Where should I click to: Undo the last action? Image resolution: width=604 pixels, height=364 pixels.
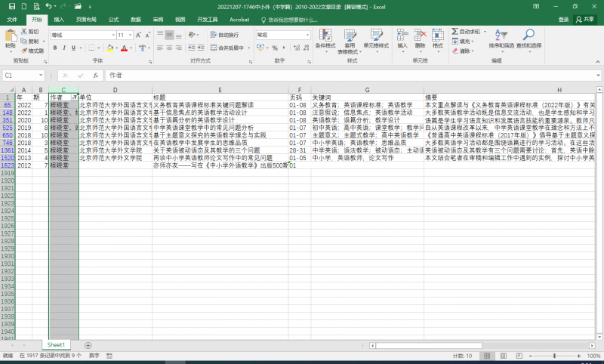click(x=48, y=7)
